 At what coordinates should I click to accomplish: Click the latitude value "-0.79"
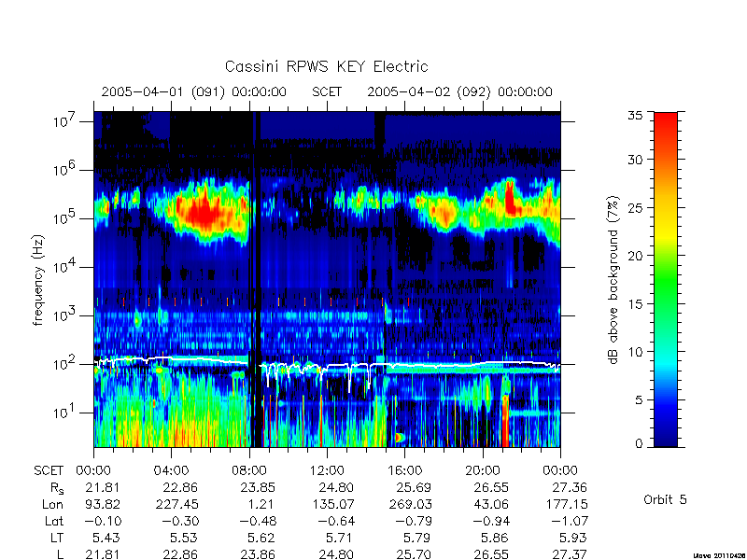pos(414,521)
